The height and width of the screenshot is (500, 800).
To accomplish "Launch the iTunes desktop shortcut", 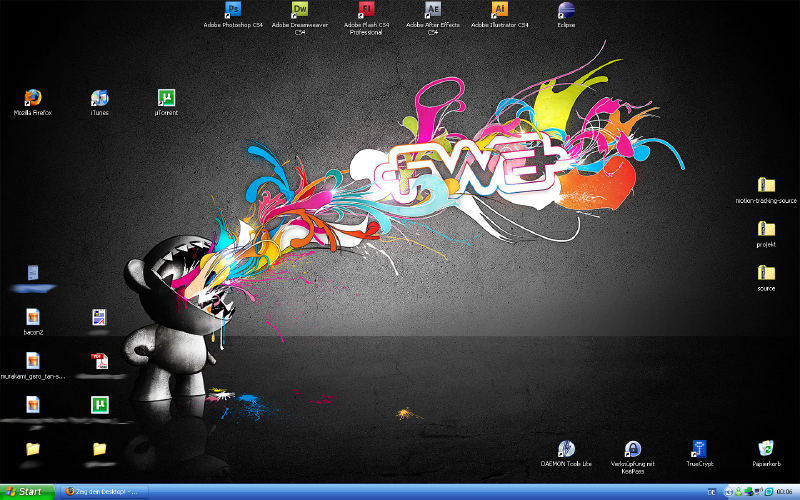I will (99, 102).
